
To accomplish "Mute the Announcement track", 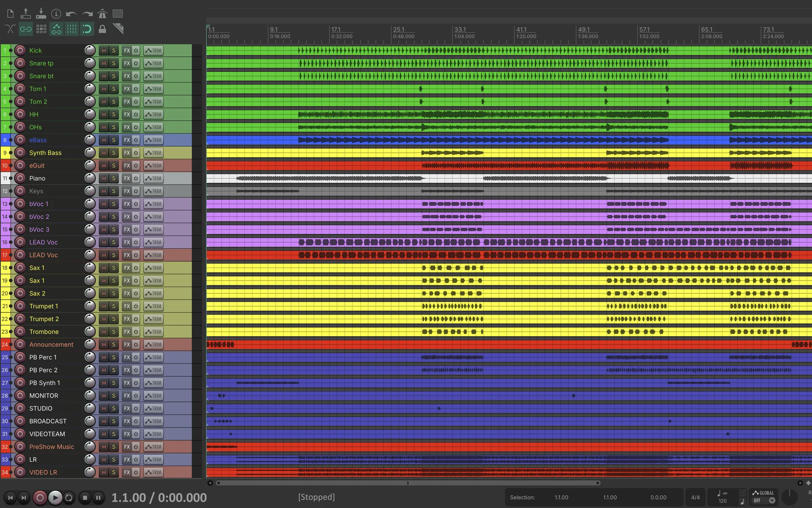I will (x=104, y=345).
